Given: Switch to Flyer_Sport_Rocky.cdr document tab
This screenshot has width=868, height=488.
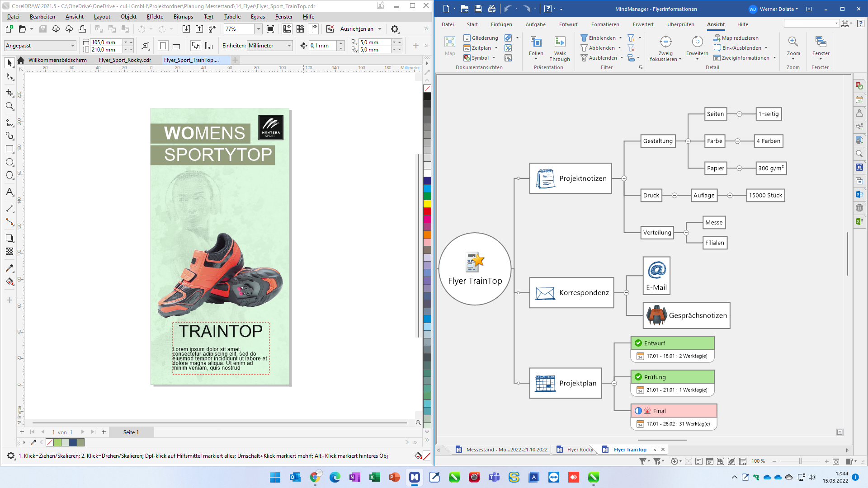Looking at the screenshot, I should click(x=125, y=60).
